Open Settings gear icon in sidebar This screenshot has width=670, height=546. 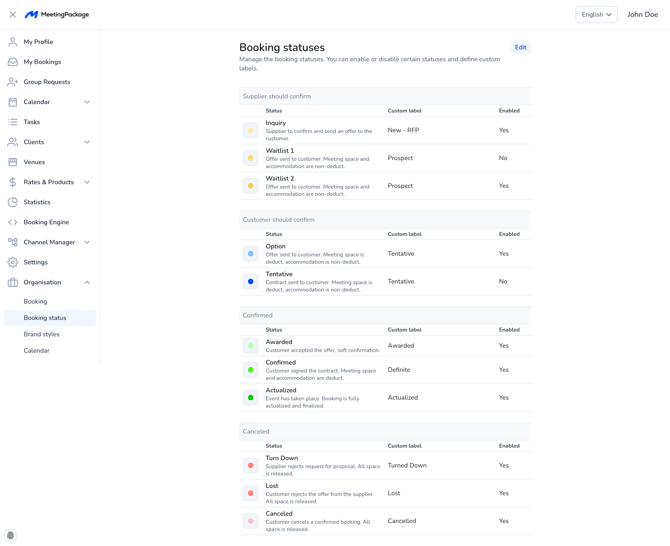13,262
